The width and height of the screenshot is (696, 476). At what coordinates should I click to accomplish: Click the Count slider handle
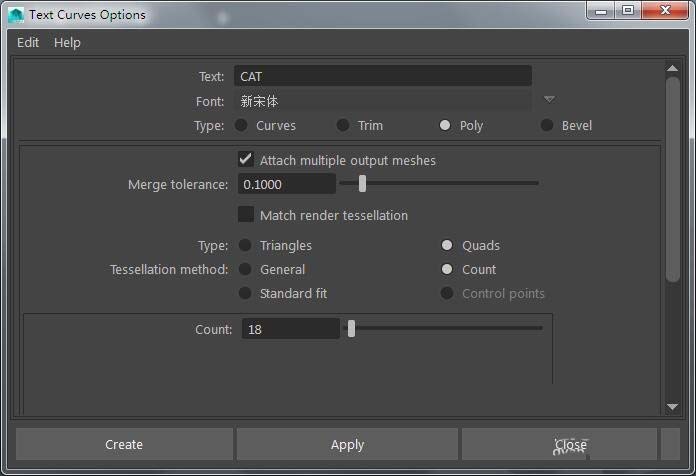pyautogui.click(x=351, y=329)
